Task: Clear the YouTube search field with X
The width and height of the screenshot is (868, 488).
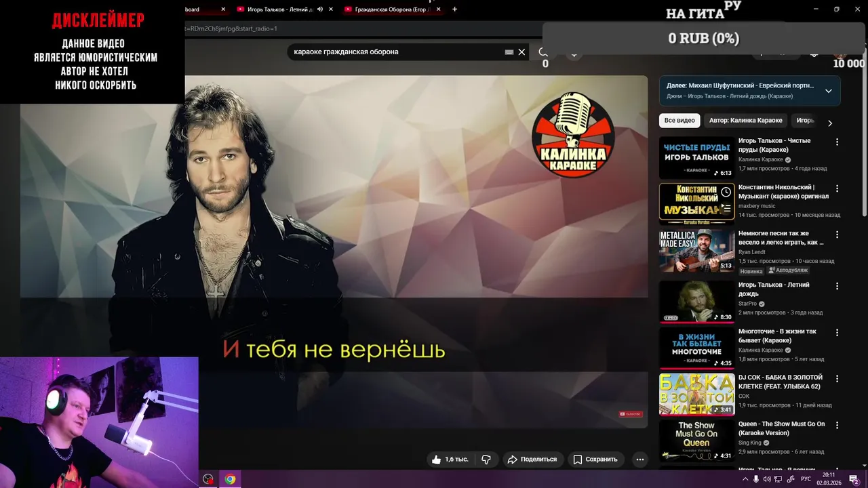Action: pyautogui.click(x=521, y=52)
